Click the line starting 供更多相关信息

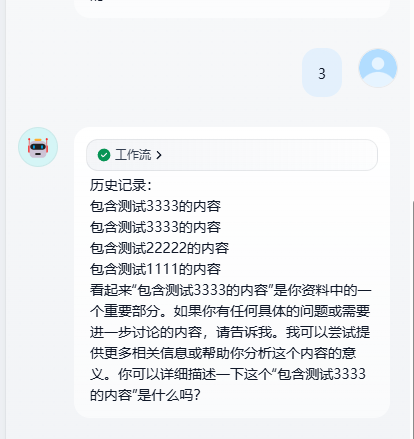[x=223, y=353]
